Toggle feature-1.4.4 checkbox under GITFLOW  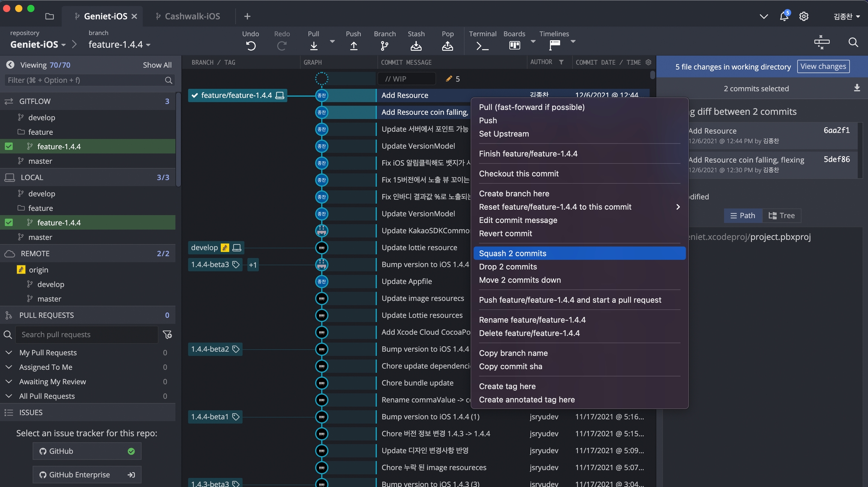(x=9, y=146)
